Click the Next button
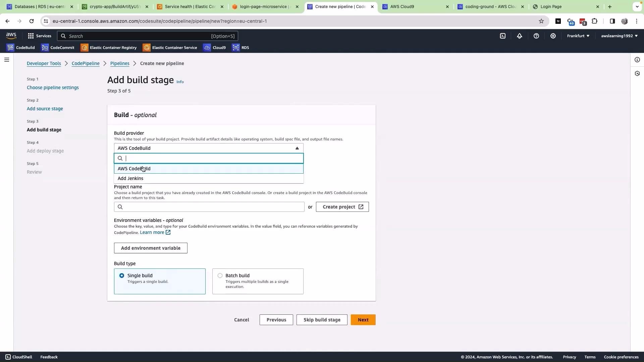Image resolution: width=644 pixels, height=362 pixels. [363, 320]
